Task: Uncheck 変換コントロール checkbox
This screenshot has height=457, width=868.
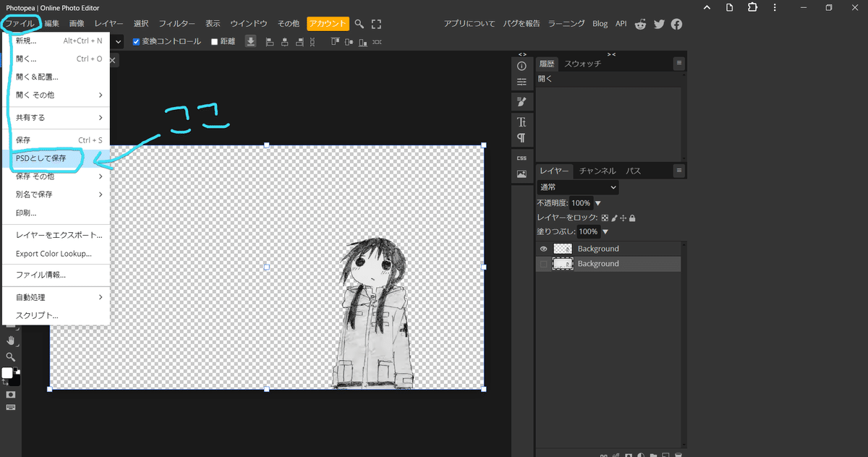Action: [x=137, y=41]
